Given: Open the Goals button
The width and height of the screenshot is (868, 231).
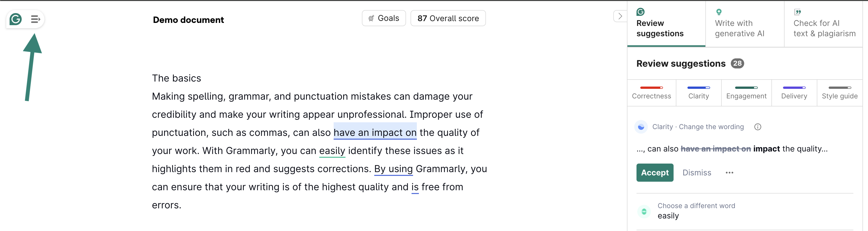Looking at the screenshot, I should coord(384,18).
